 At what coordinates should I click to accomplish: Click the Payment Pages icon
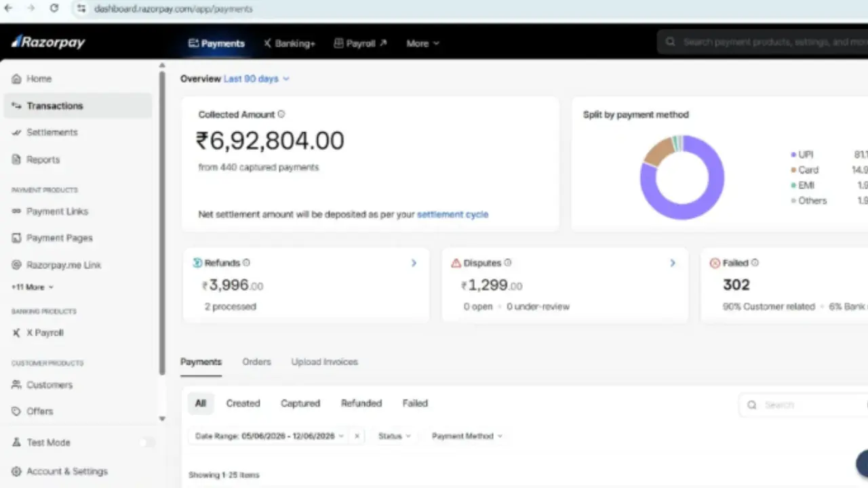16,238
